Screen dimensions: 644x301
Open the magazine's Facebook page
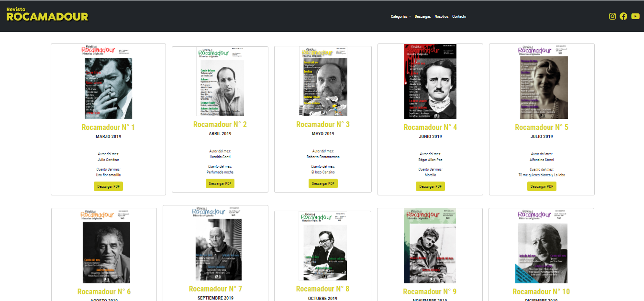(x=623, y=16)
